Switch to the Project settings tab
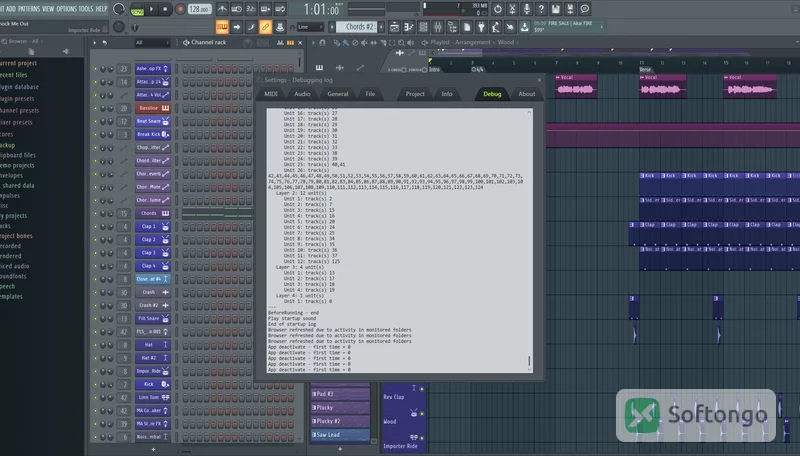Screen dimensions: 800x456 coord(415,94)
